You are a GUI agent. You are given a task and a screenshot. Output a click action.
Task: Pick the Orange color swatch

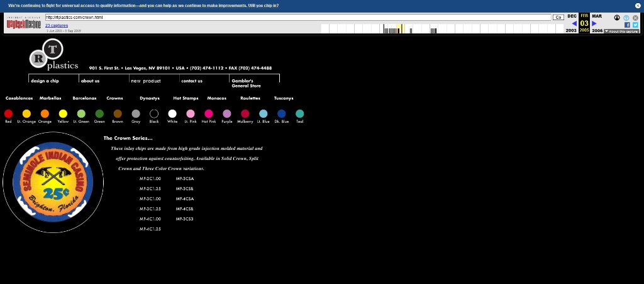tap(45, 114)
